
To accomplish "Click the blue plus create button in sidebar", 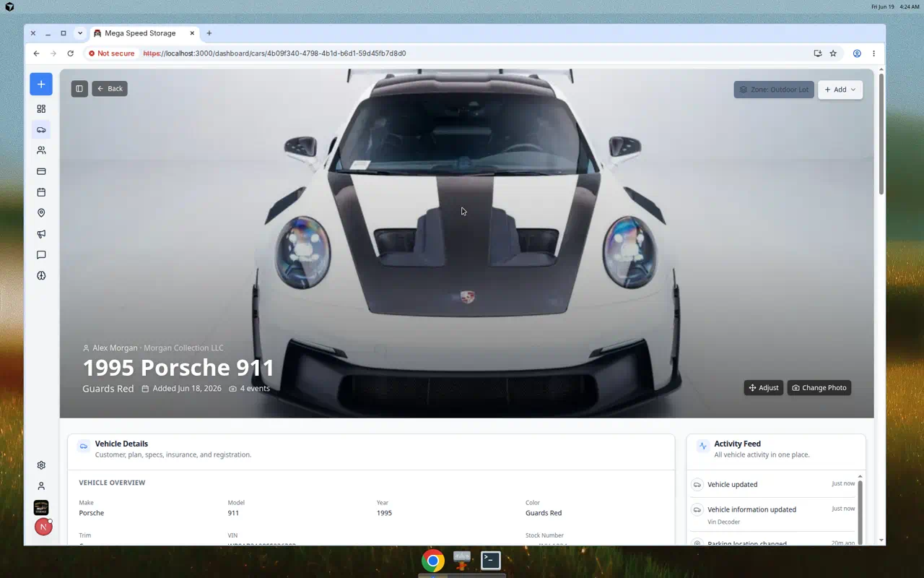I will pos(41,85).
